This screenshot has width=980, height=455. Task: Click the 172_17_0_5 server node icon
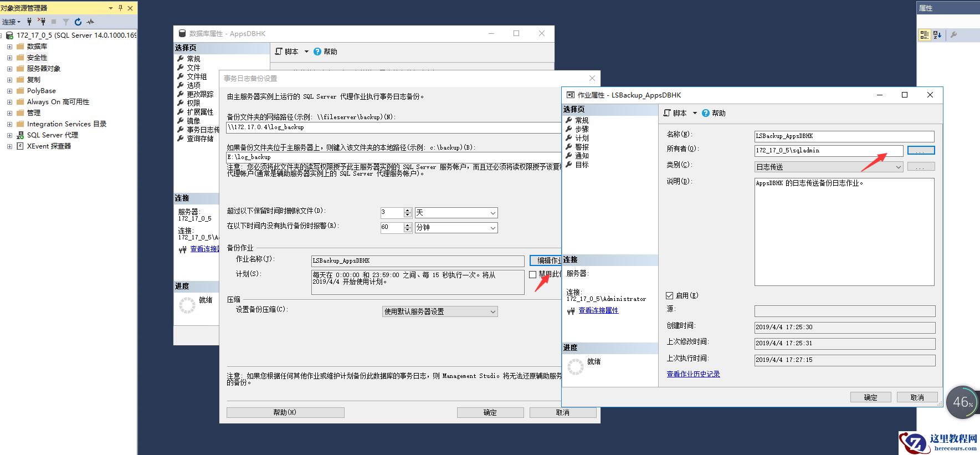(x=9, y=35)
